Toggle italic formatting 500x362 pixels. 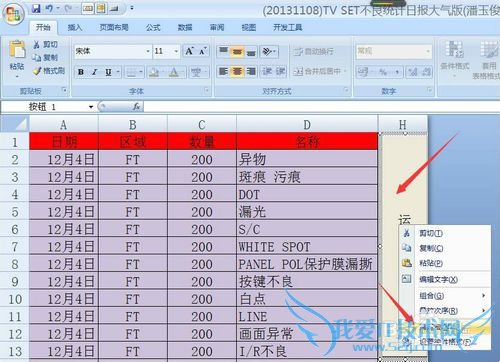[x=95, y=72]
